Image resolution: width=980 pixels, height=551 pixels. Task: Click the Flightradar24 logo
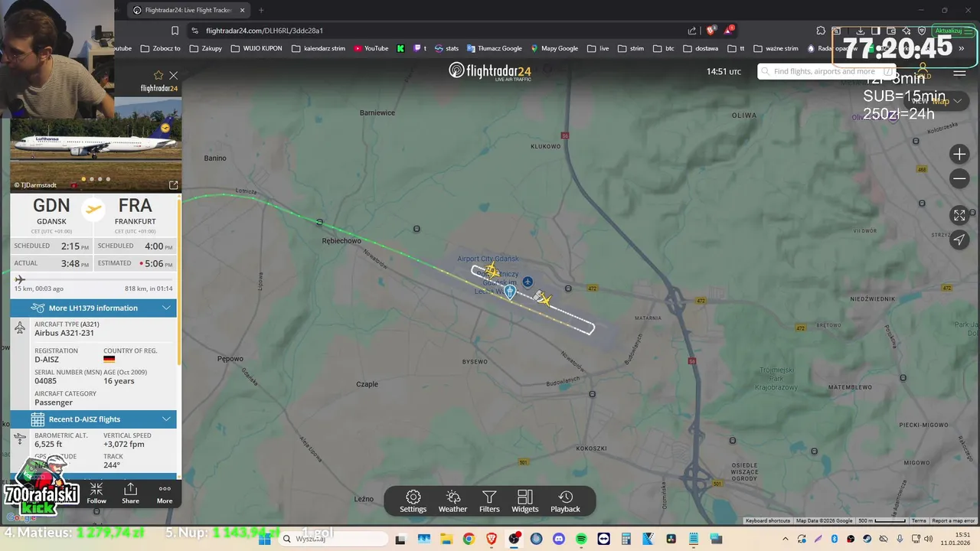(x=490, y=71)
